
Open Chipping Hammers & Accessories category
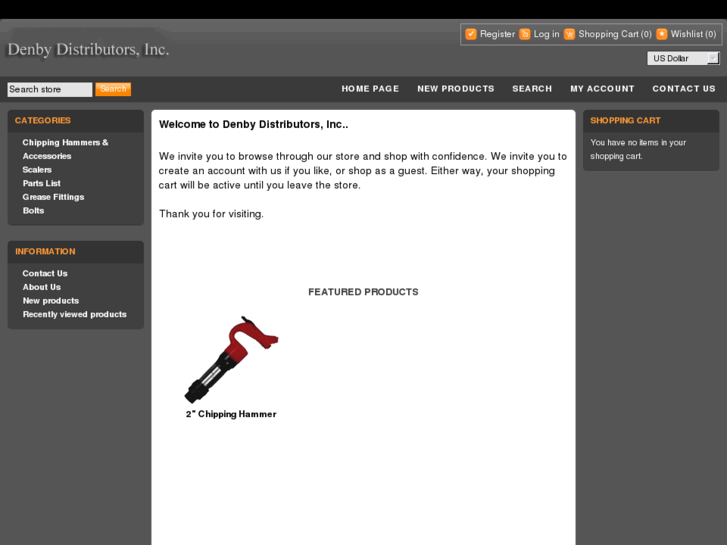point(65,149)
